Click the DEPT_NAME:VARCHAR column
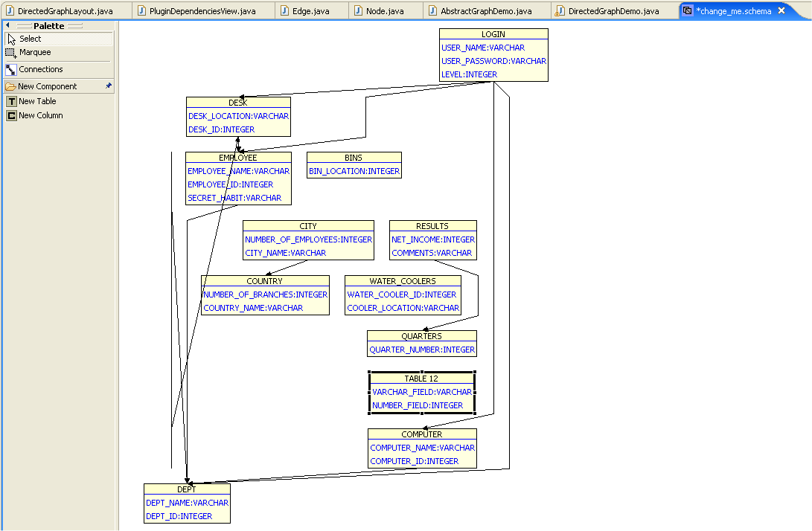 [187, 503]
